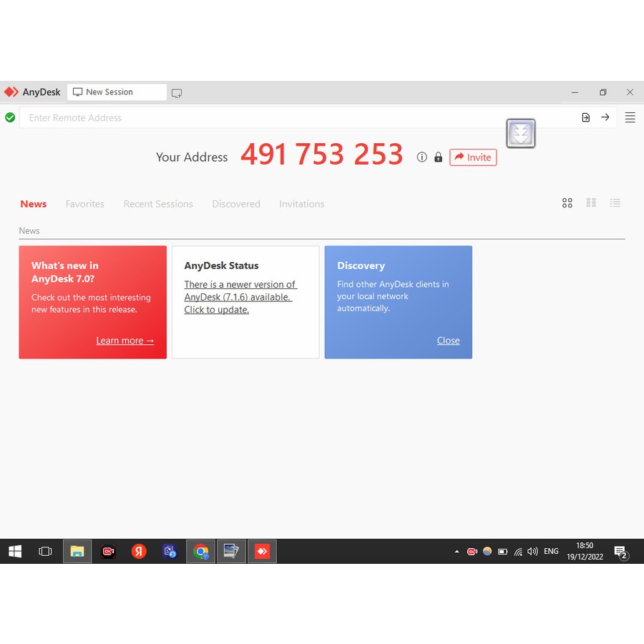The height and width of the screenshot is (644, 644).
Task: Restore down the AnyDesk window
Action: pos(602,92)
